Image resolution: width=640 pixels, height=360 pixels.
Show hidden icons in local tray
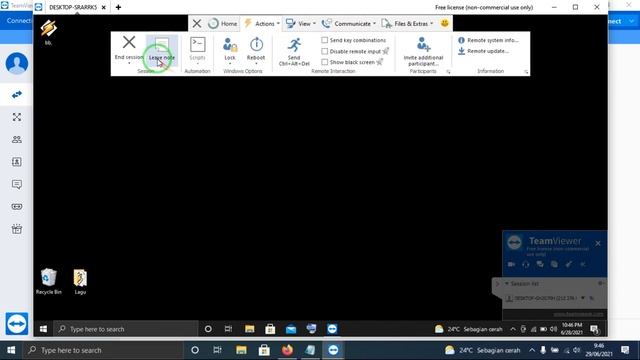[532, 350]
